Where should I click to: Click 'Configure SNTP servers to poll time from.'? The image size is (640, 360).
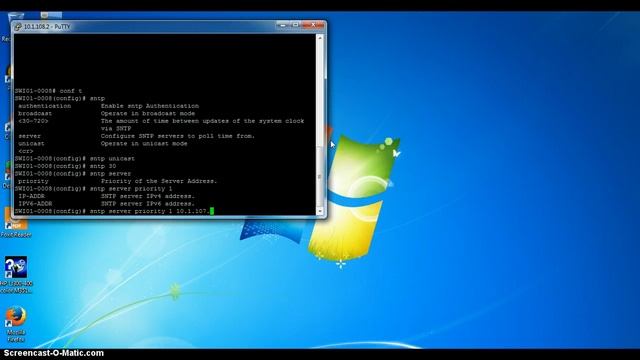click(x=178, y=136)
